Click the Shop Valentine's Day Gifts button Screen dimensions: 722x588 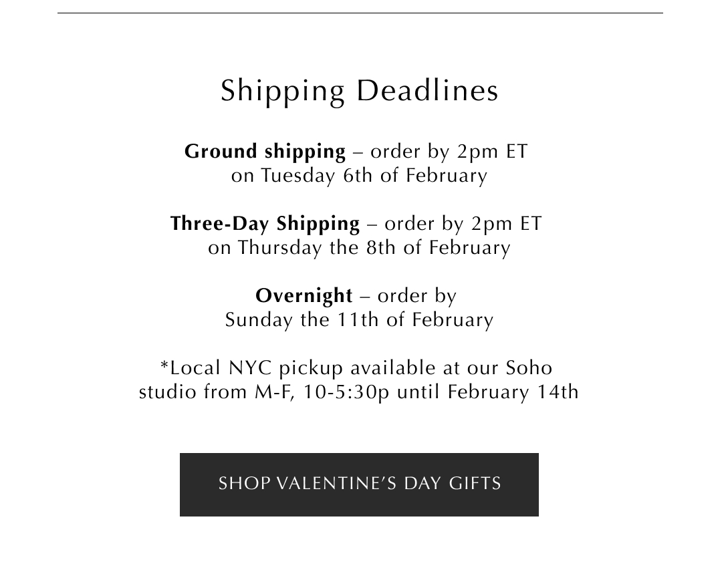point(359,484)
